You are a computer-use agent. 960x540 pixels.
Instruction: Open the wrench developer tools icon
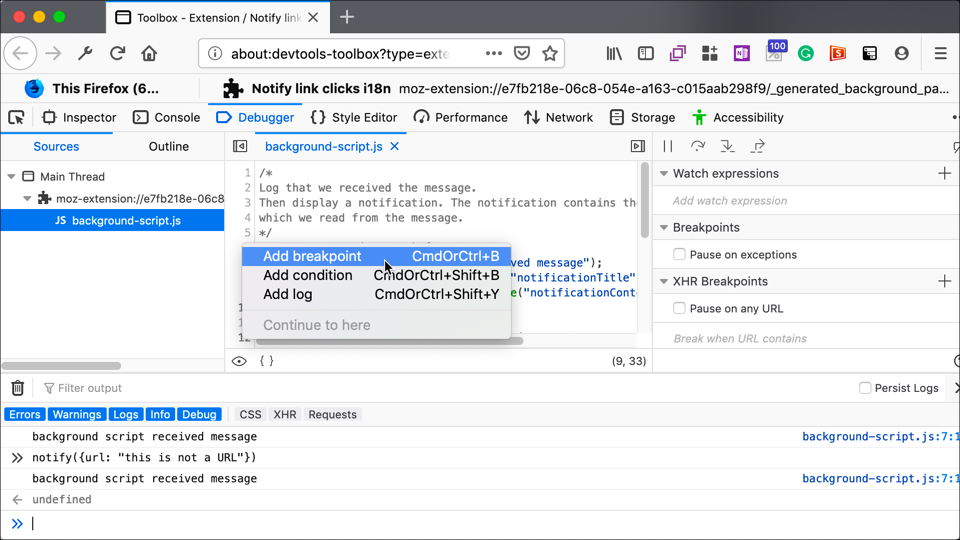85,53
